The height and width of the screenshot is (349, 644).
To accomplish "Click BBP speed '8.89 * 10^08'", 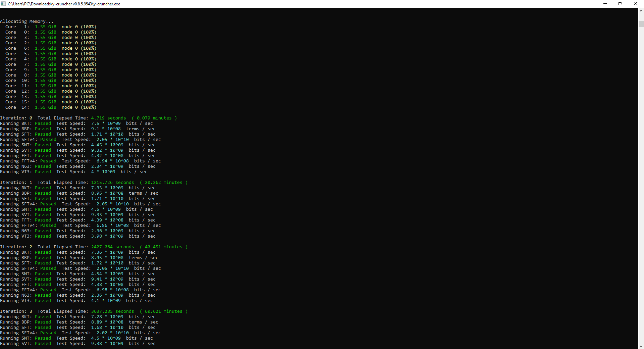I will point(107,322).
